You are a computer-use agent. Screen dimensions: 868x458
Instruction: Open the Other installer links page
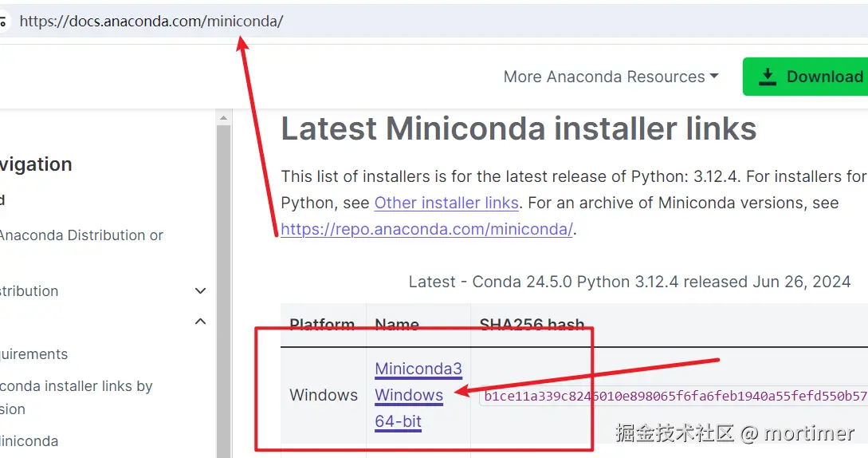446,203
